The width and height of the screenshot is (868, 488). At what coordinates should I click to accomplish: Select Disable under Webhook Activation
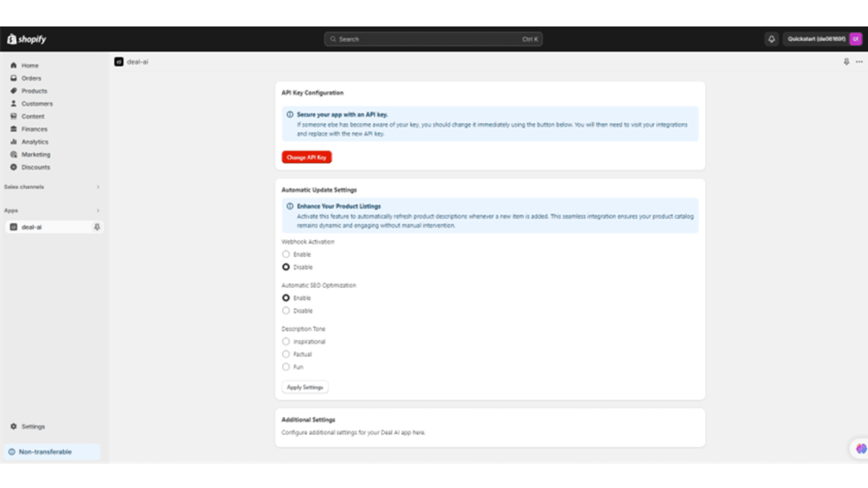point(286,267)
